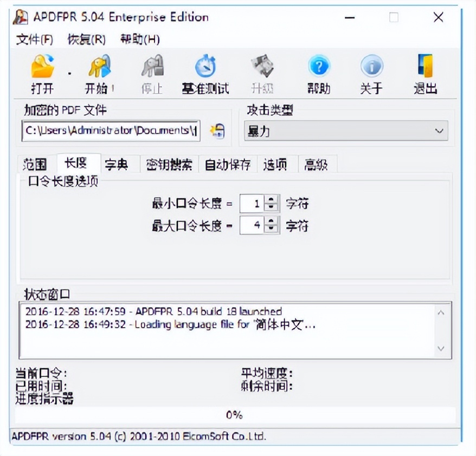Click the 已用时间 label
The image size is (476, 456).
point(41,386)
